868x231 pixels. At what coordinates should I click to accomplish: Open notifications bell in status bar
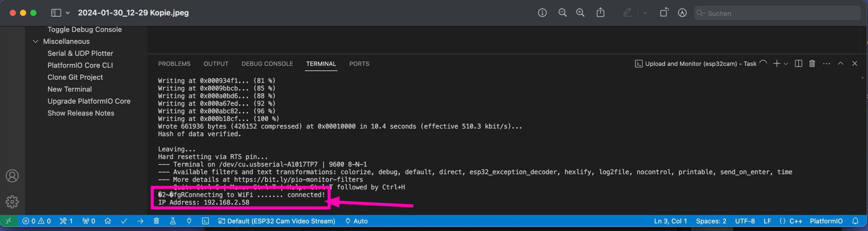855,221
